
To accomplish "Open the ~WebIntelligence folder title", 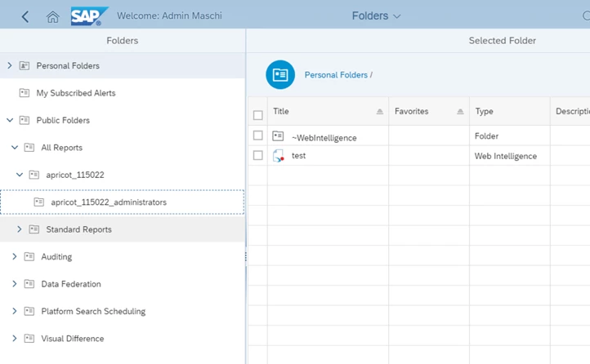I will coord(324,138).
